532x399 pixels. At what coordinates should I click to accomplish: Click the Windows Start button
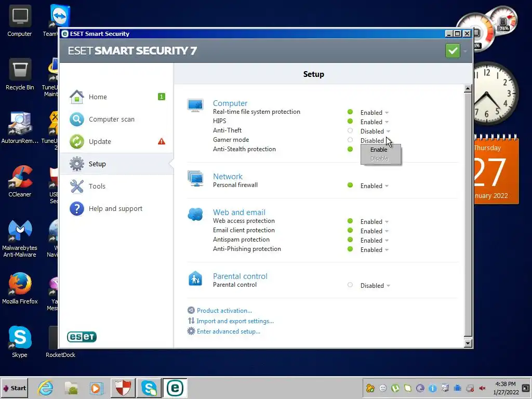[15, 388]
